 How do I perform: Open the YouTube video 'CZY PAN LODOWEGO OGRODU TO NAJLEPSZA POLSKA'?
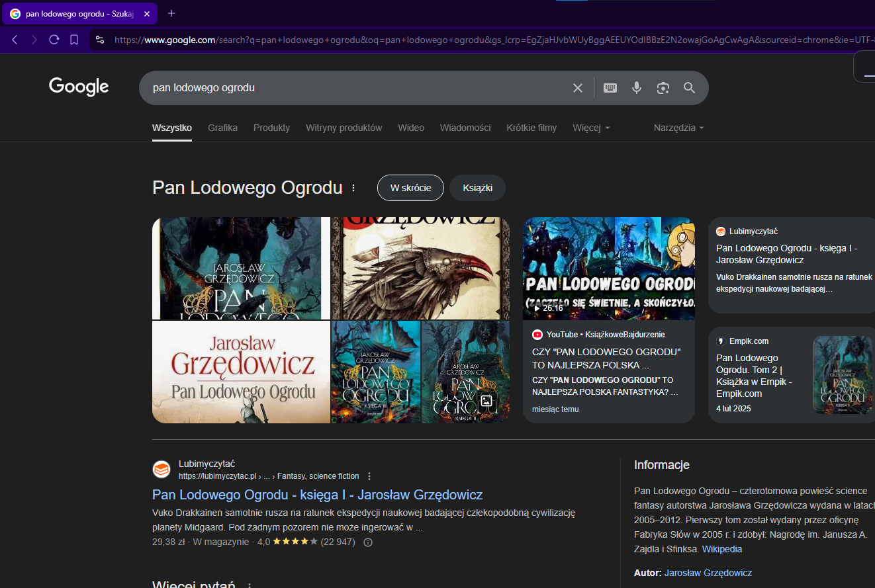pos(608,358)
